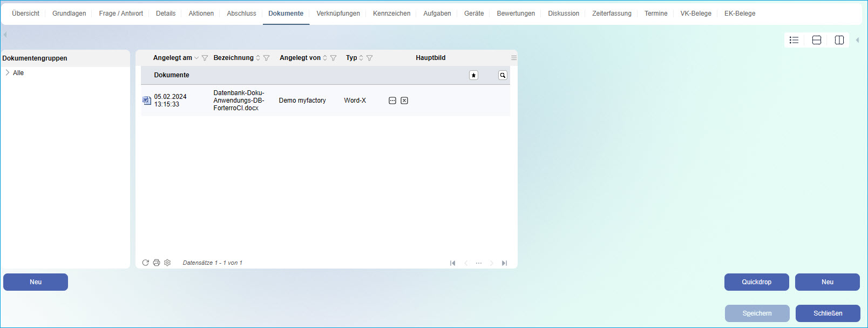
Task: Open details ellipsis for Datenbank-Doku document
Action: click(392, 101)
